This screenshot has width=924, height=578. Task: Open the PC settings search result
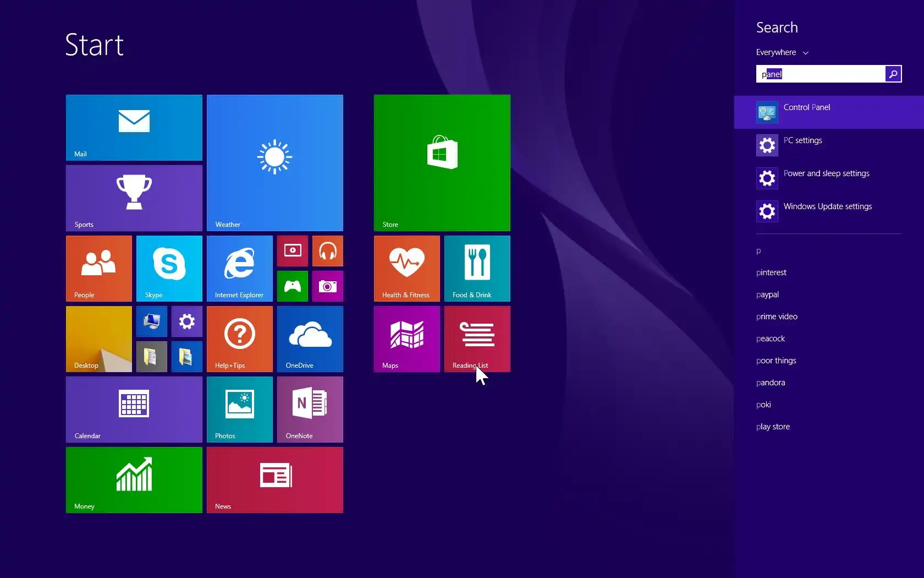pyautogui.click(x=829, y=145)
